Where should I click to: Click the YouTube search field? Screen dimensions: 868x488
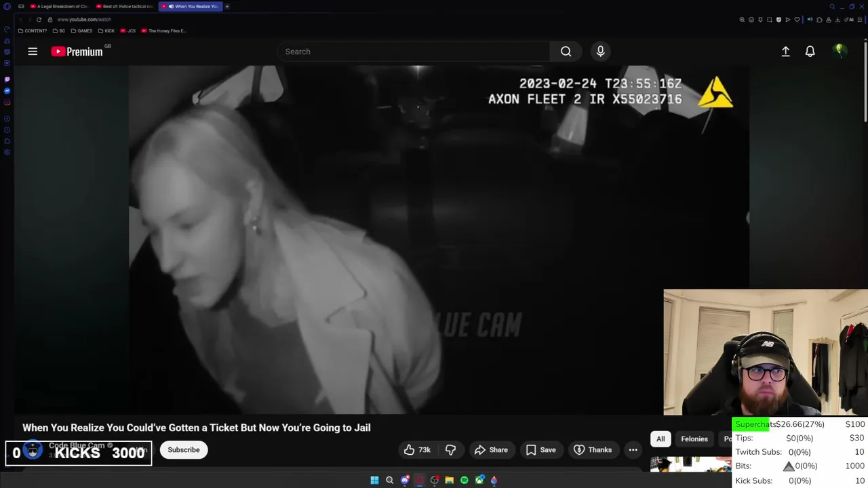click(414, 52)
